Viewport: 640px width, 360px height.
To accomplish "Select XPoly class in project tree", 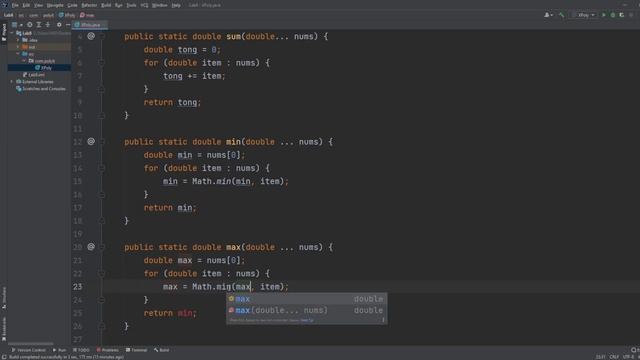I will point(43,68).
